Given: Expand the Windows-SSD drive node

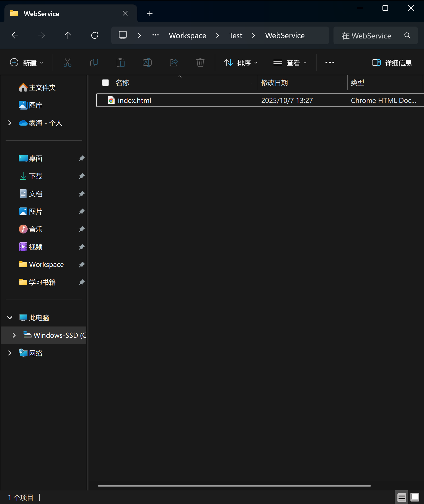Looking at the screenshot, I should point(14,335).
